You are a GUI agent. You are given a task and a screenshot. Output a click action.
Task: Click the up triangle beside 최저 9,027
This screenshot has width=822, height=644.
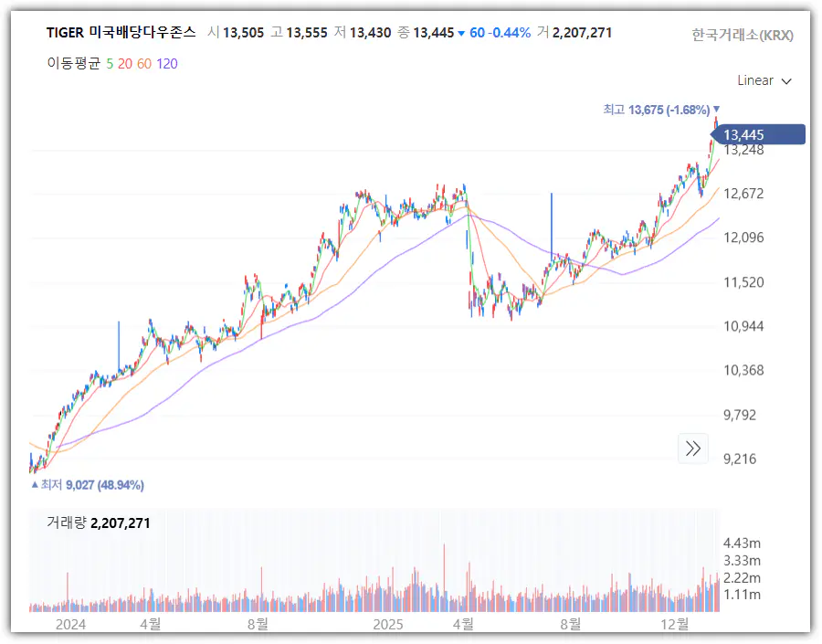[35, 485]
